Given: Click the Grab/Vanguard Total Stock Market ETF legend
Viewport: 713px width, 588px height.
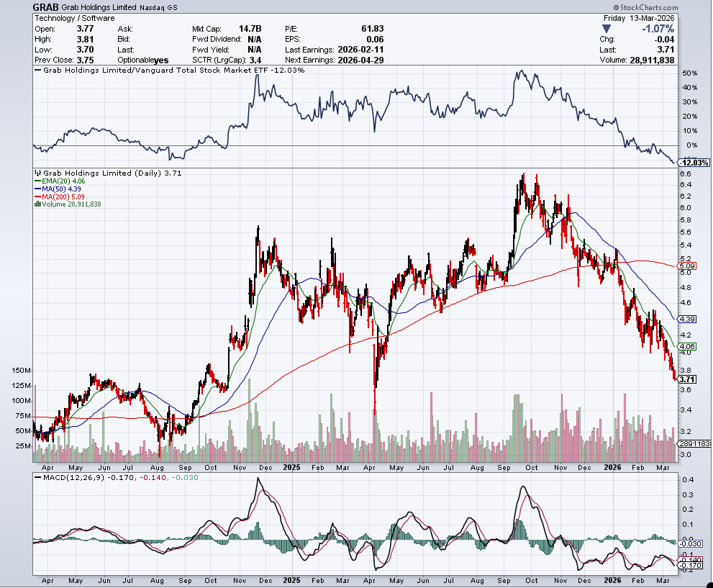Looking at the screenshot, I should 170,71.
